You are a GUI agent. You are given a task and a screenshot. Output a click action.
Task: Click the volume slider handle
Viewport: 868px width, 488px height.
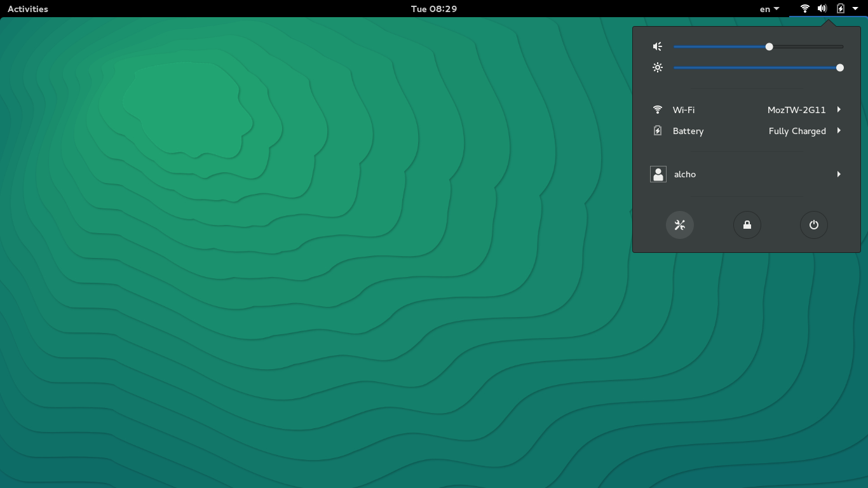[769, 46]
